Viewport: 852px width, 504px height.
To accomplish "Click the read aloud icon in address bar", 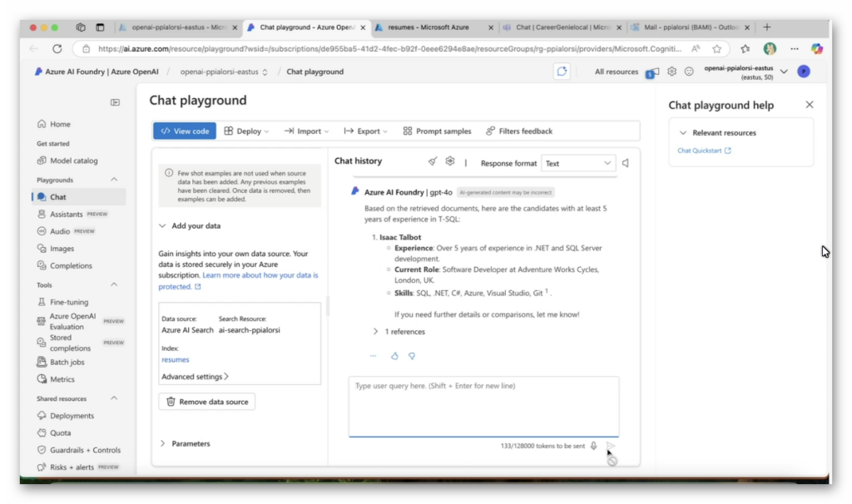I will point(696,49).
